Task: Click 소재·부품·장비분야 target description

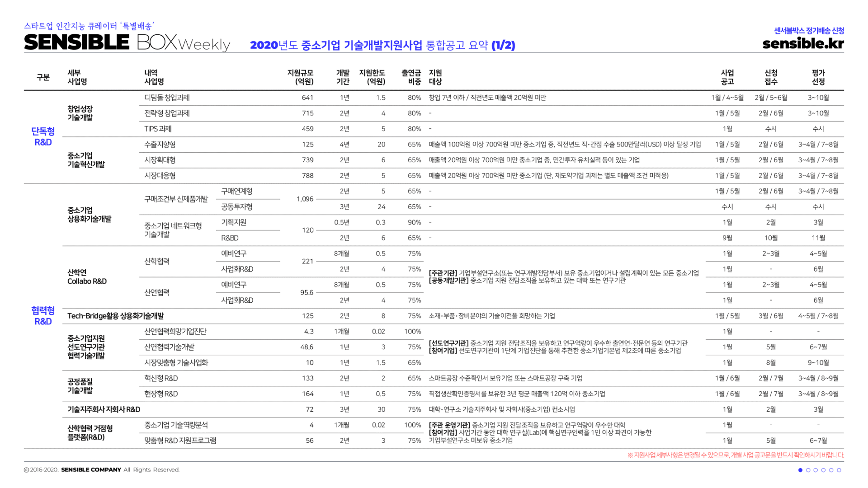Action: [492, 316]
